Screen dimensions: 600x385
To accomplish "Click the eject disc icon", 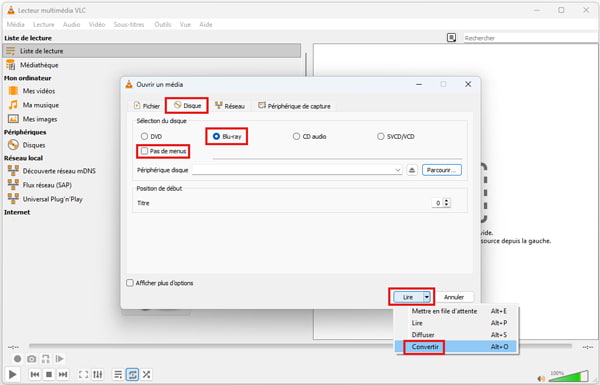I will point(412,170).
